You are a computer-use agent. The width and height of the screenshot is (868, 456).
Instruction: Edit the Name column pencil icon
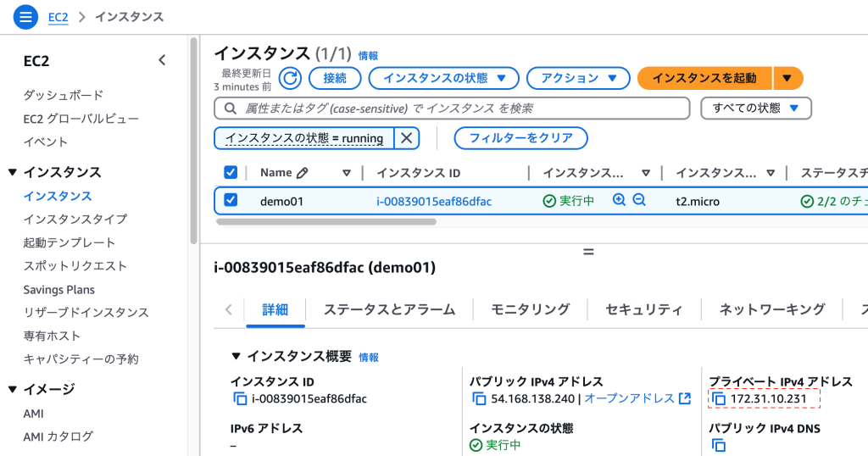(303, 173)
